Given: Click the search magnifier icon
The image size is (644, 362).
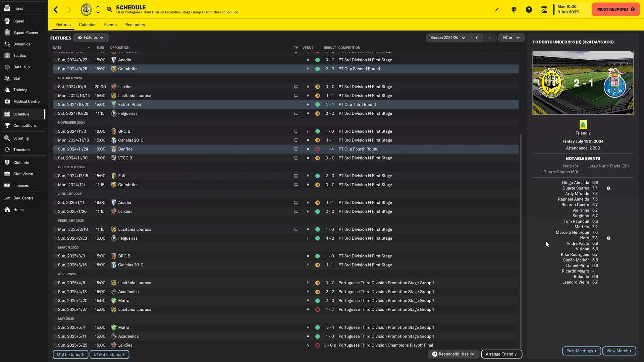Looking at the screenshot, I should click(109, 9).
